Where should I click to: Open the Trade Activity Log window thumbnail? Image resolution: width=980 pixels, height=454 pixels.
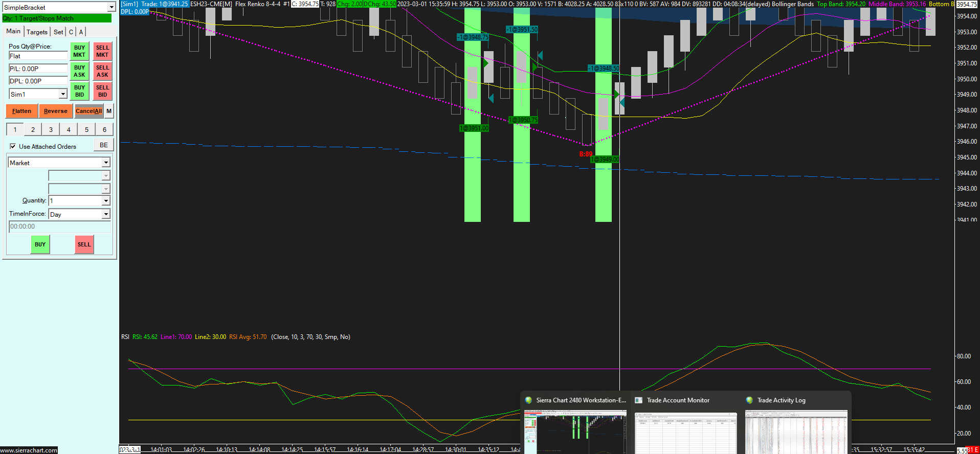796,432
